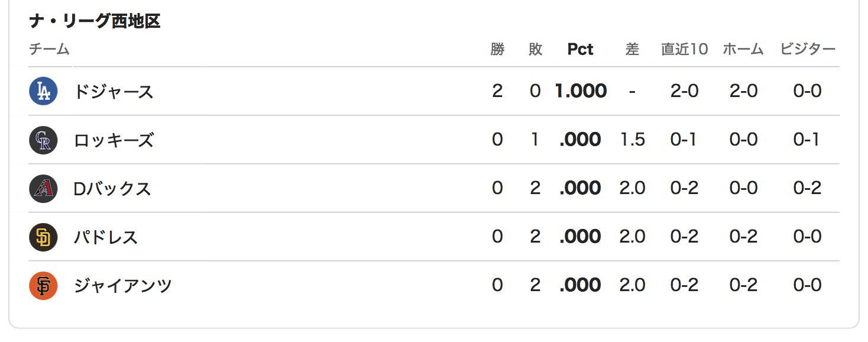Open the ロッキーズ team link

click(x=114, y=140)
